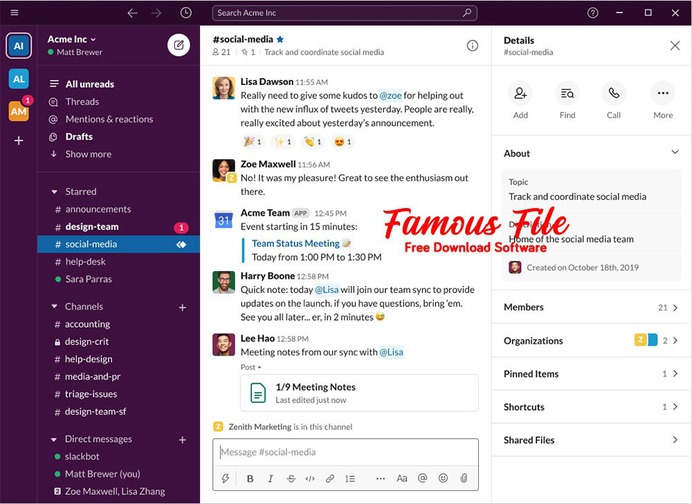Click the party popper reaction
692x504 pixels.
[252, 142]
